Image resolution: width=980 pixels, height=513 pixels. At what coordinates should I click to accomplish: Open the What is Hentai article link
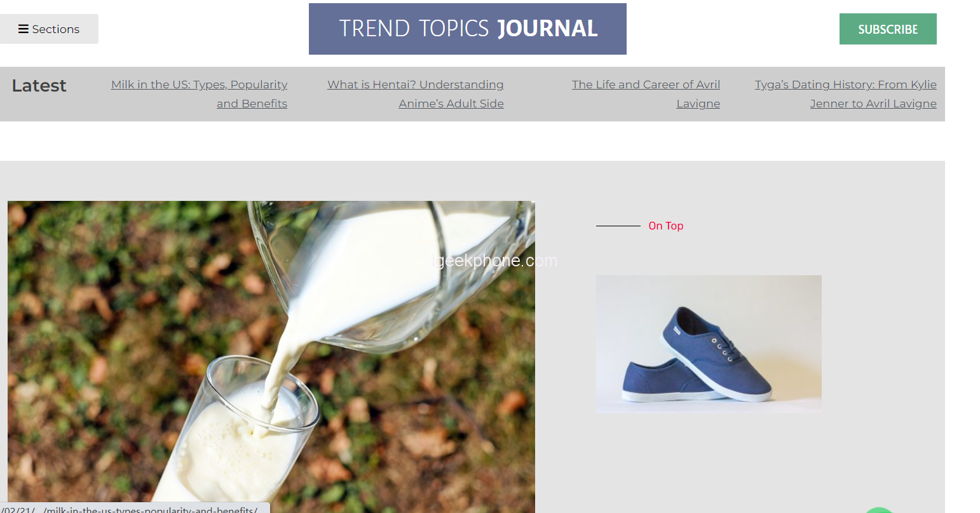416,94
